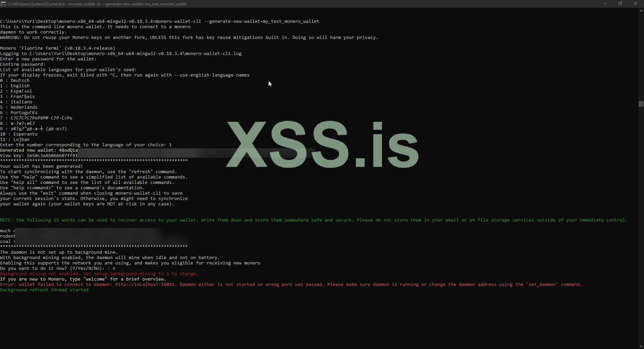This screenshot has width=644, height=349.
Task: Click 'The daemon is not set up to background mine.'
Action: point(59,252)
